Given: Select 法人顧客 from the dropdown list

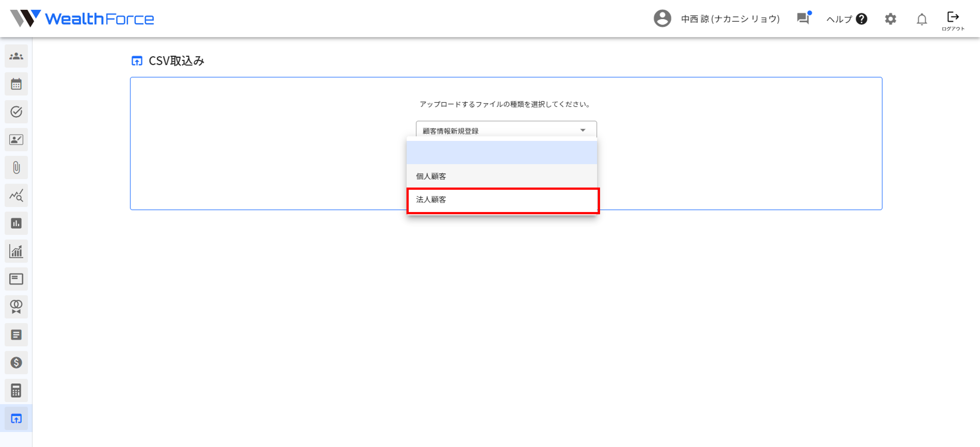Looking at the screenshot, I should click(502, 200).
